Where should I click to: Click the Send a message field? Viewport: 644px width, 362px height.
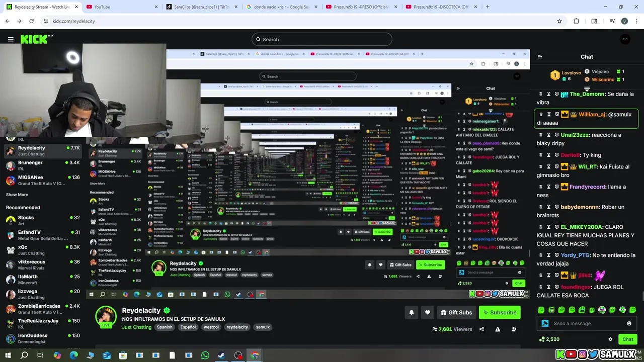[x=587, y=323]
